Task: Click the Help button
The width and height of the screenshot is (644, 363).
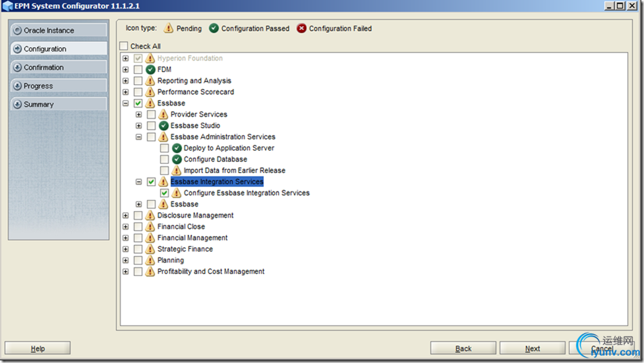Action: pos(38,348)
